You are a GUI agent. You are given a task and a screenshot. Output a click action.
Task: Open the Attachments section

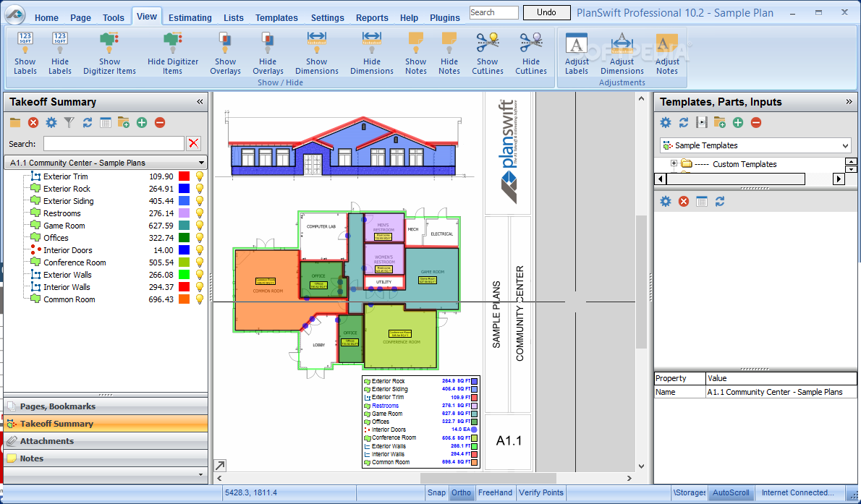106,441
